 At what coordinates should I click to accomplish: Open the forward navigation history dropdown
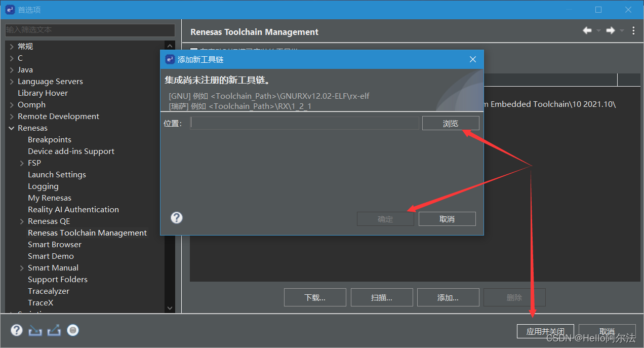[x=622, y=30]
